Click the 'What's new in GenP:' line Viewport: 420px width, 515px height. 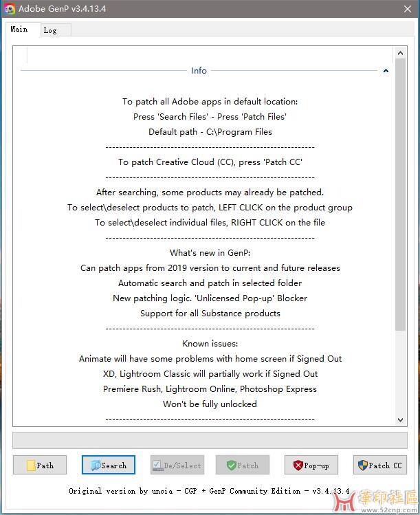[210, 253]
